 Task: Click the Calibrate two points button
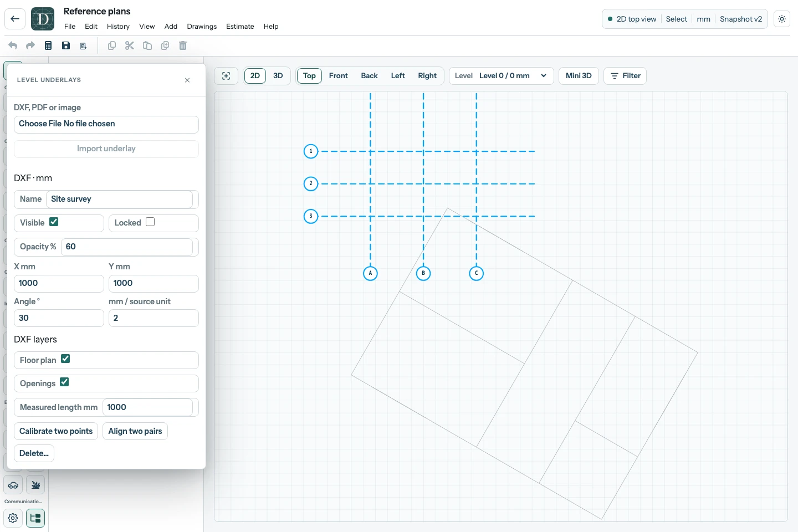(x=56, y=431)
